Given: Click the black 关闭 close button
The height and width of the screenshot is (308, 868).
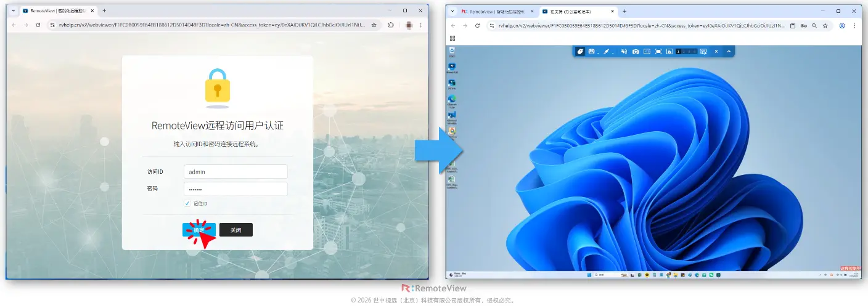Looking at the screenshot, I should [x=236, y=230].
